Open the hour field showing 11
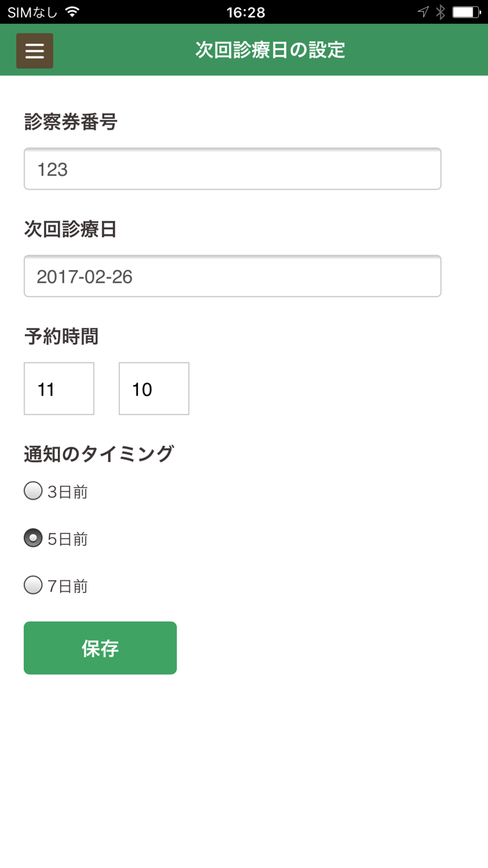 point(59,389)
